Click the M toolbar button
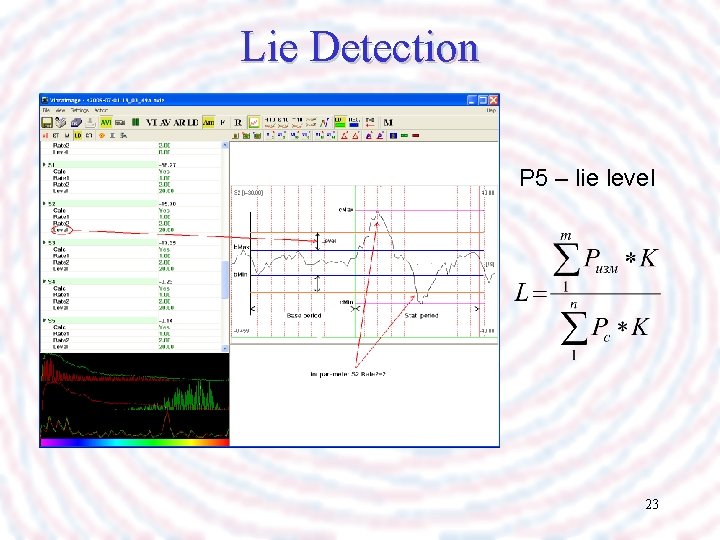Screen dimensions: 720x540 (x=388, y=122)
